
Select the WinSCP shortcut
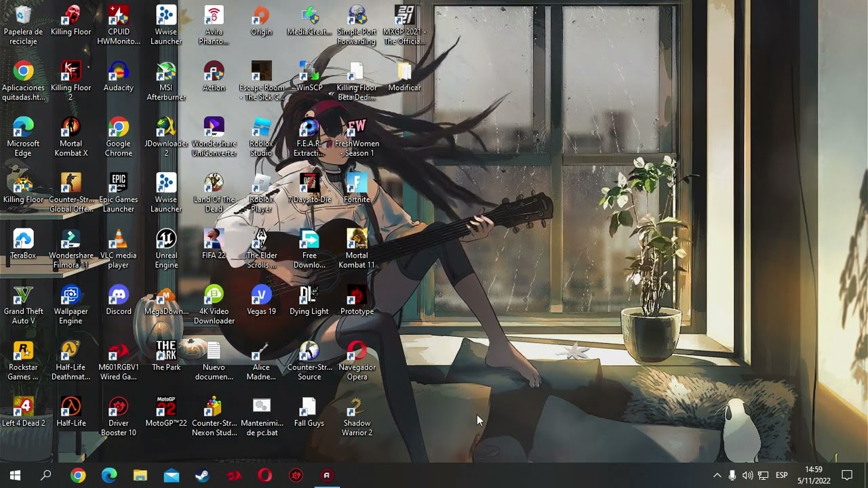pos(309,76)
